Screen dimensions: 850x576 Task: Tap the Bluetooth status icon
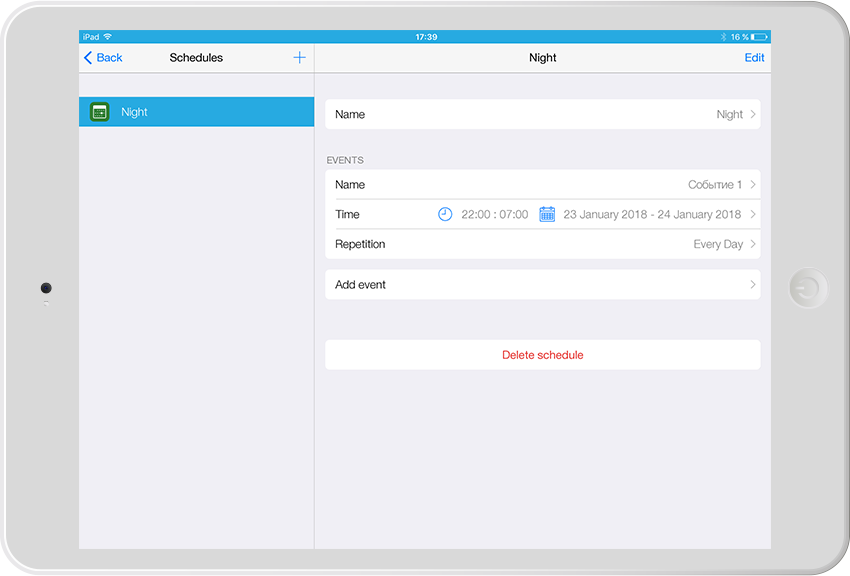coord(723,37)
